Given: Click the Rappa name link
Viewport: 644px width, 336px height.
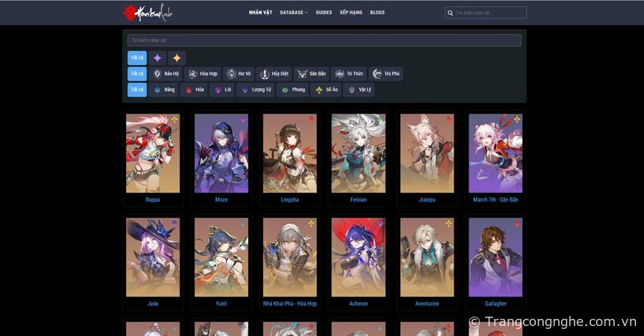Looking at the screenshot, I should point(153,199).
